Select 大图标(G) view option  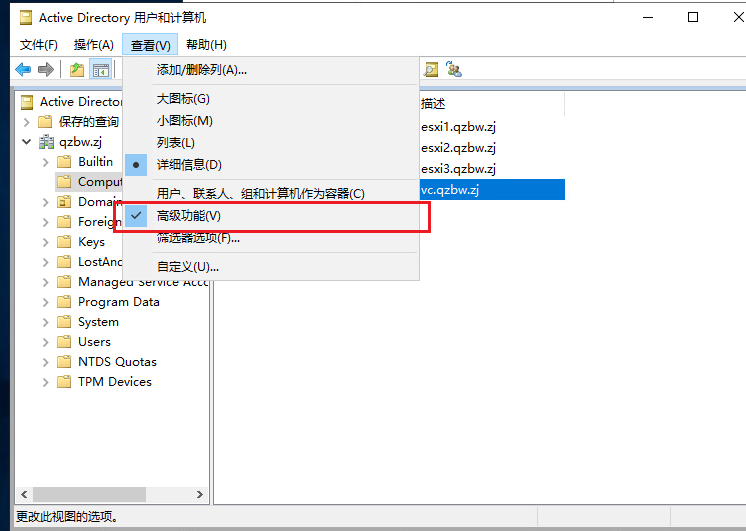tap(183, 99)
